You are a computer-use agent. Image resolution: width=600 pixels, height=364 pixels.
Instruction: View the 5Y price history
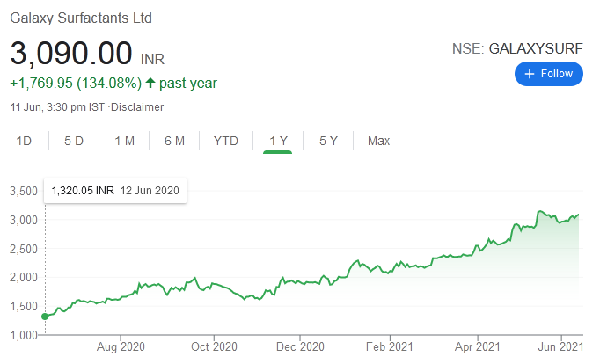[328, 141]
